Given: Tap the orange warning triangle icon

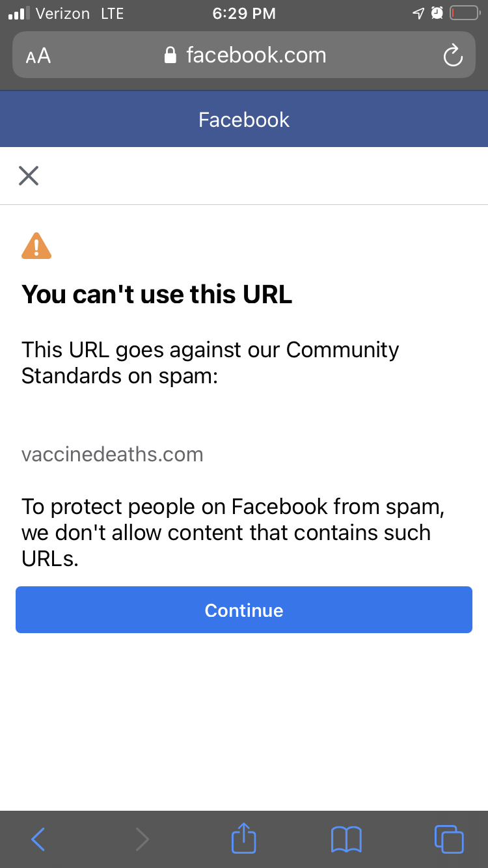Looking at the screenshot, I should pos(36,246).
